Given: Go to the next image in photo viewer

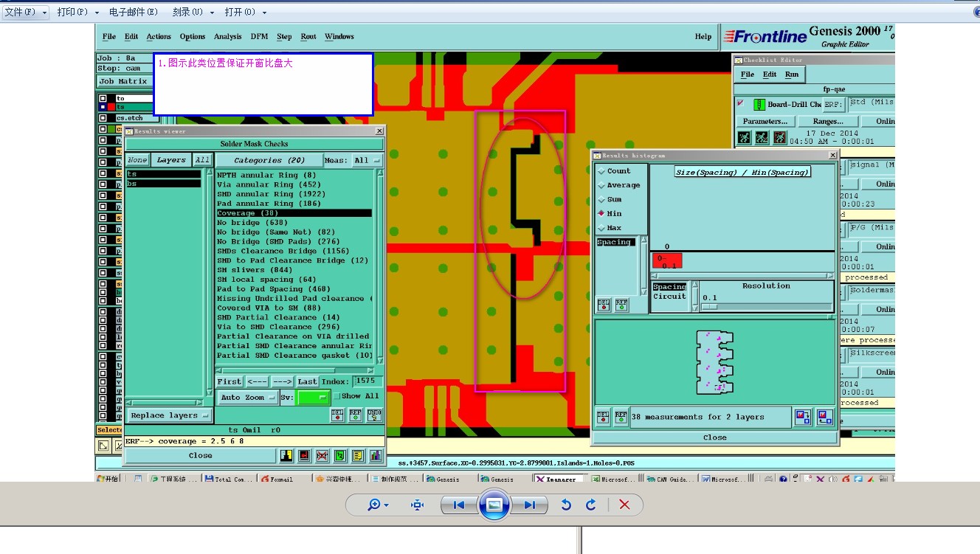Looking at the screenshot, I should click(x=530, y=505).
